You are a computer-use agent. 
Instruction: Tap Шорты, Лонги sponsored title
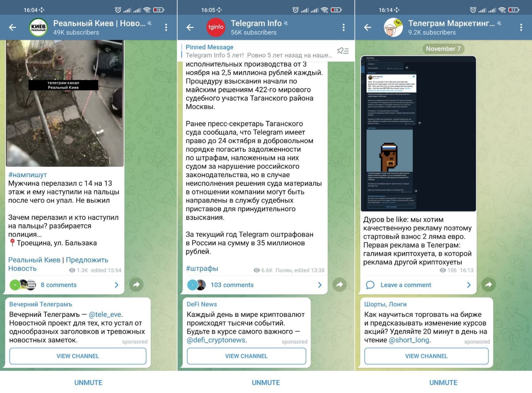click(x=385, y=304)
